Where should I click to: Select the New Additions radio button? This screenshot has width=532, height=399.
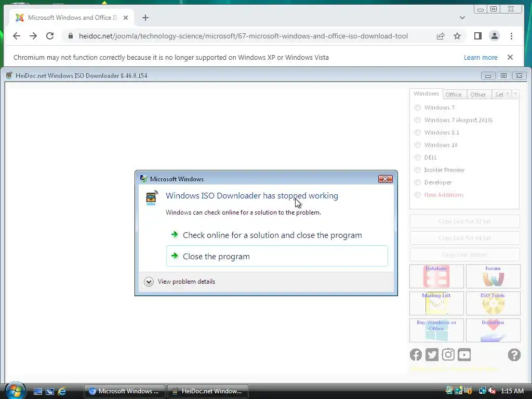tap(418, 195)
